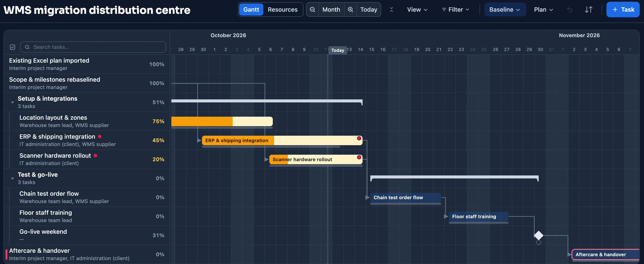
Task: Click the November 2026 month header
Action: [x=579, y=35]
